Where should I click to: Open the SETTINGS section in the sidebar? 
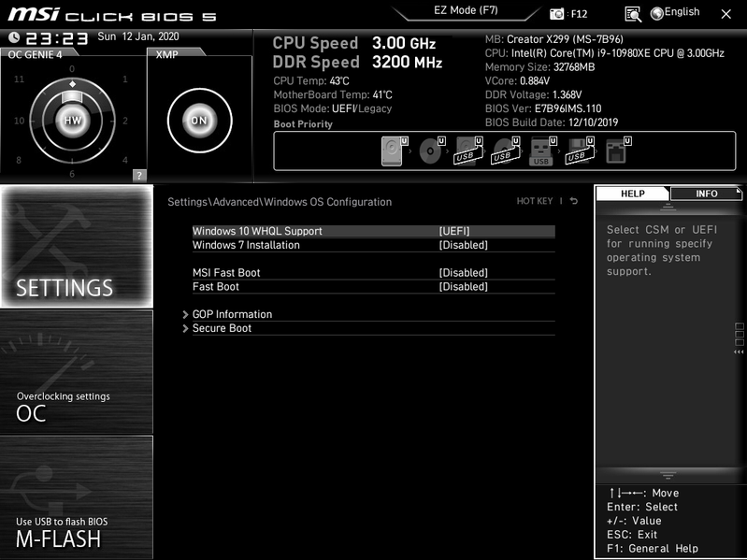click(77, 246)
